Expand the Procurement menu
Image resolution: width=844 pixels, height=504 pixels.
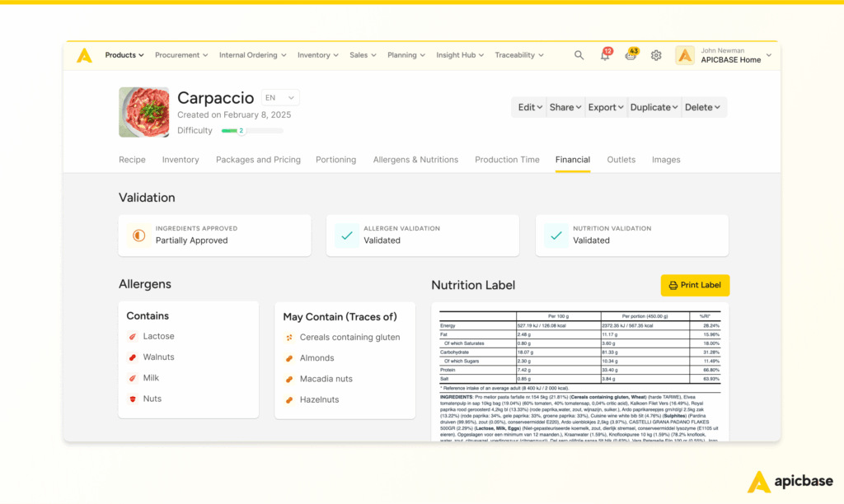click(x=181, y=55)
